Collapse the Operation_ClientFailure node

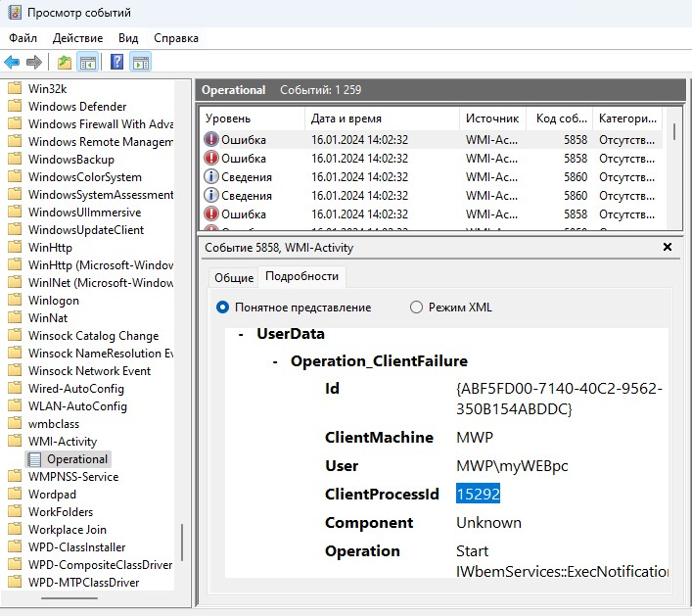pyautogui.click(x=275, y=361)
